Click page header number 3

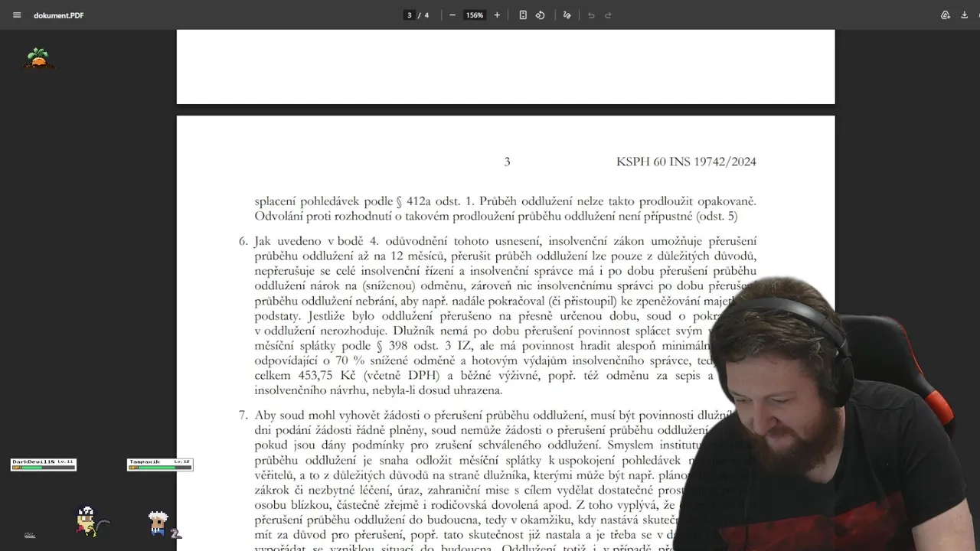[507, 161]
